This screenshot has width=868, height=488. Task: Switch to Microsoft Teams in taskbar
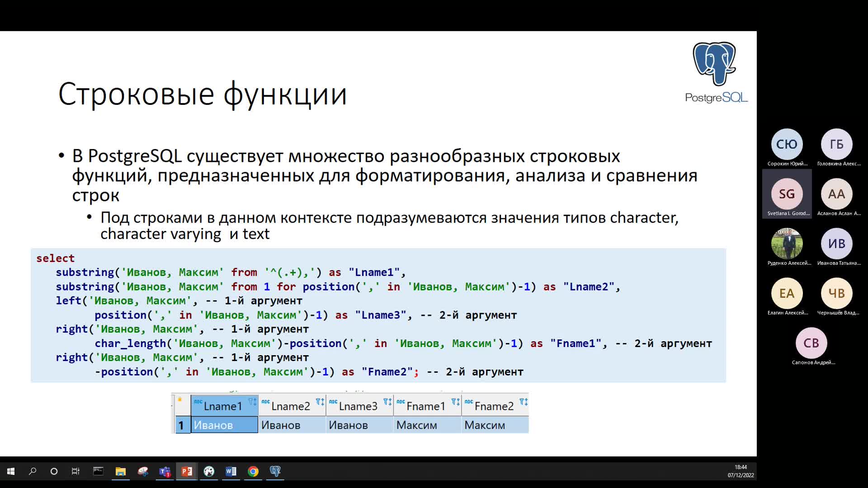[165, 471]
